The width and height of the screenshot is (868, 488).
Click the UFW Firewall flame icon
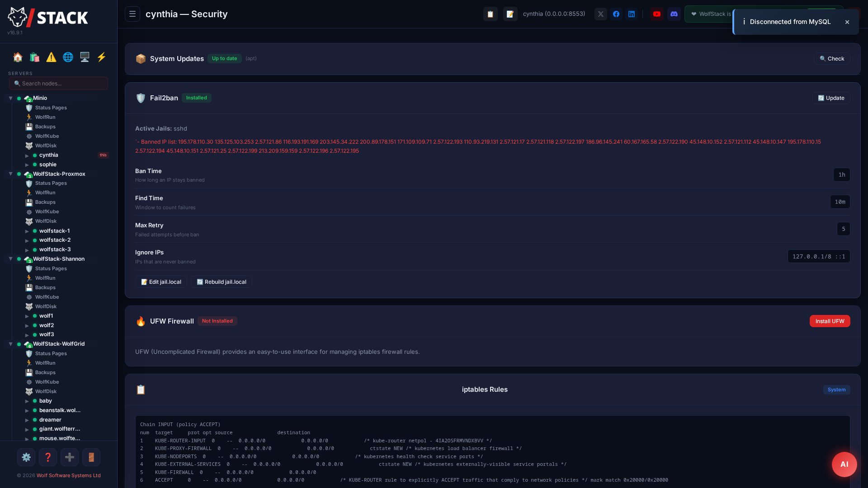141,321
